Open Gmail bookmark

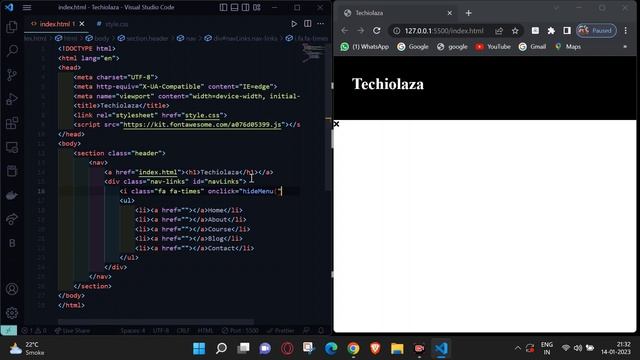(532, 47)
